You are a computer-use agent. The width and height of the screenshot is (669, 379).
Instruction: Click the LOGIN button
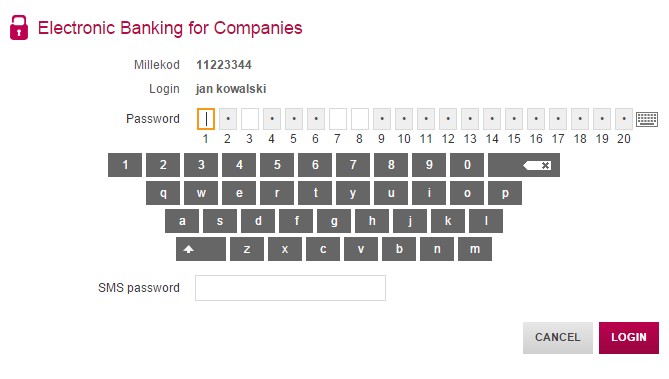pos(629,338)
